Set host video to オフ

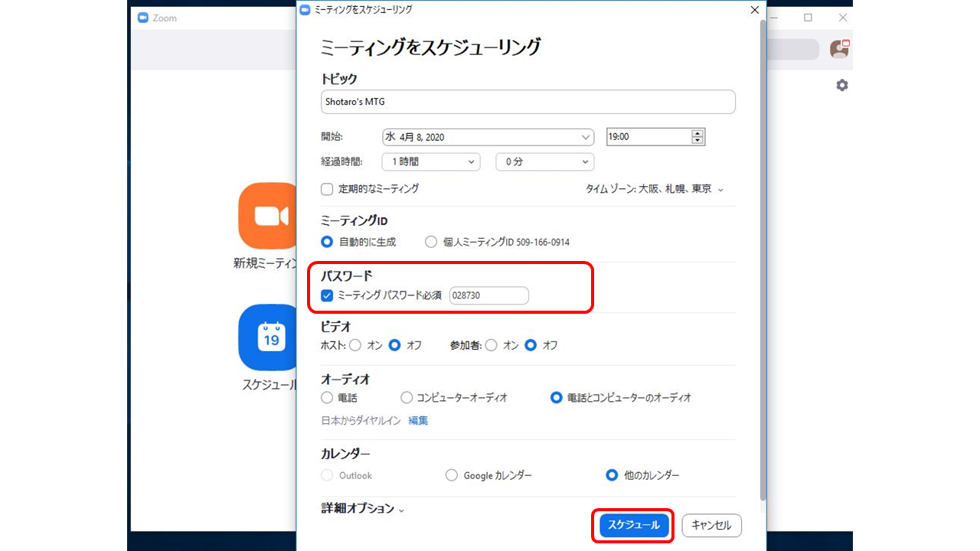[x=395, y=345]
